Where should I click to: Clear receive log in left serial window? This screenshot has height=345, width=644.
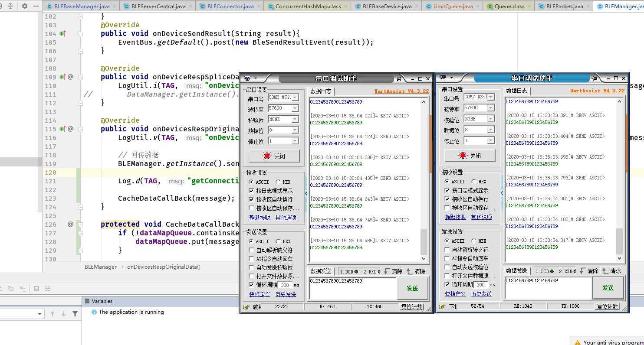click(x=393, y=271)
